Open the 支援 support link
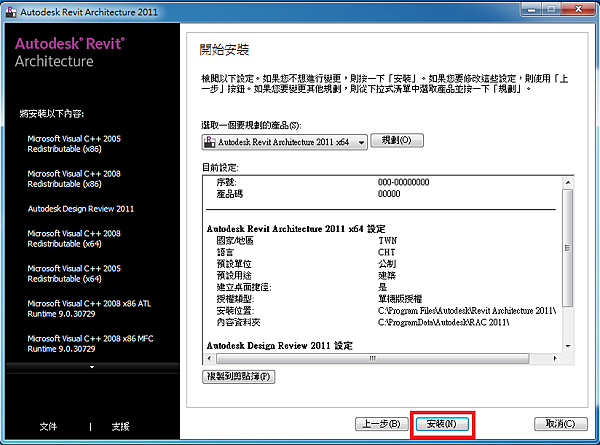 coord(121,426)
